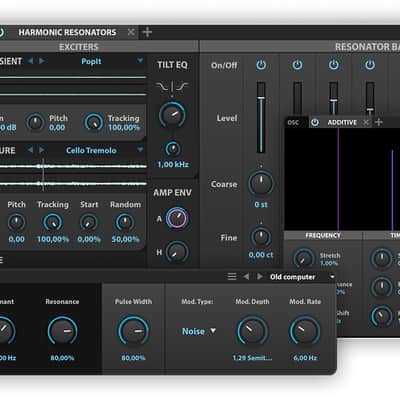Select next texture sample arrow near Cello Tremolo
400x400 pixels.
coord(42,150)
